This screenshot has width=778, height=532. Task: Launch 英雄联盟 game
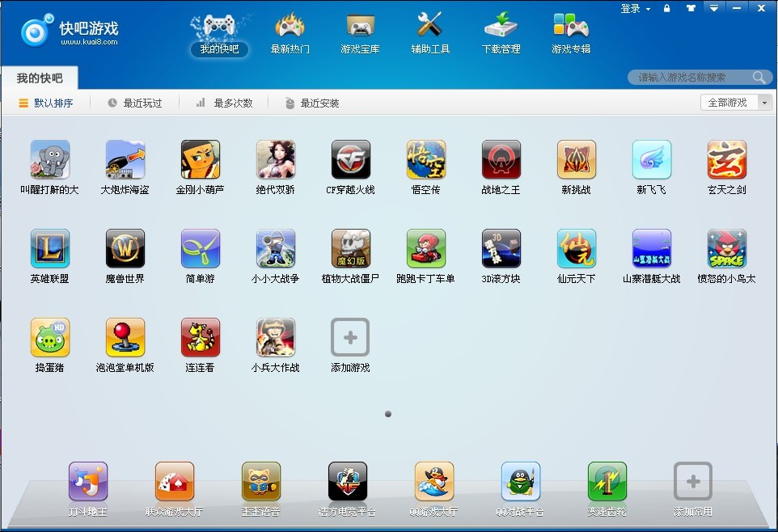coord(49,248)
